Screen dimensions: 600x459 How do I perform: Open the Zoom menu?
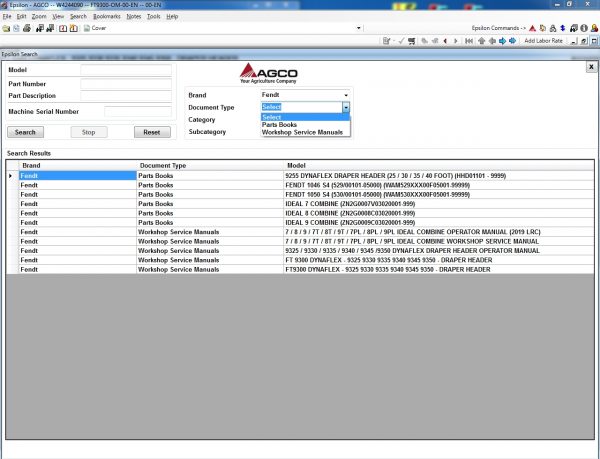click(x=39, y=16)
